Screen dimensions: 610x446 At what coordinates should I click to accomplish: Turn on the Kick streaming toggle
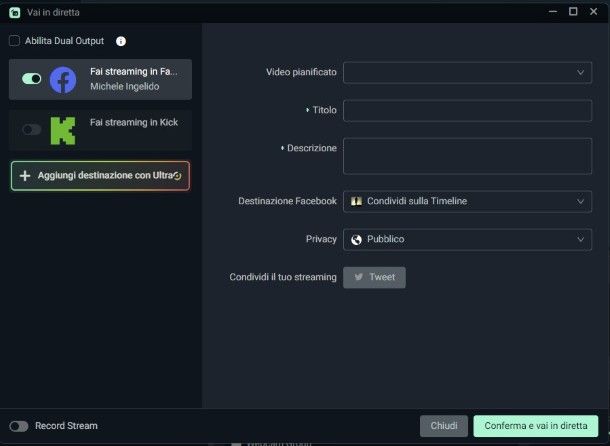click(32, 130)
